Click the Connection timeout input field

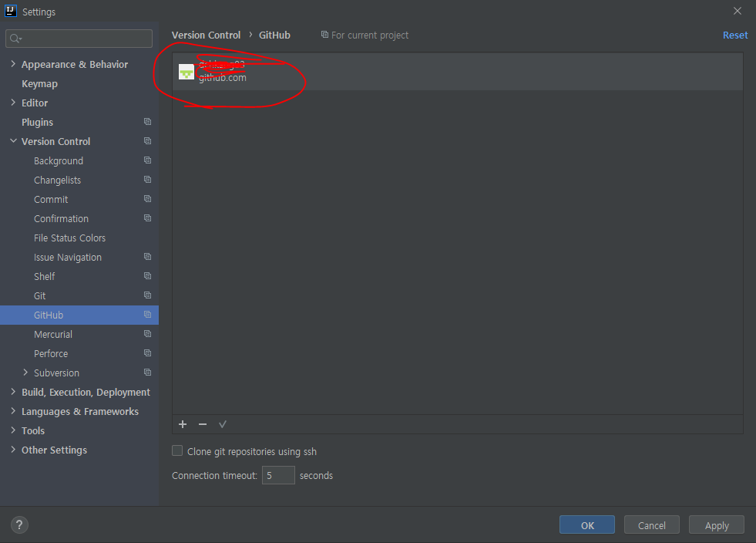pyautogui.click(x=278, y=475)
